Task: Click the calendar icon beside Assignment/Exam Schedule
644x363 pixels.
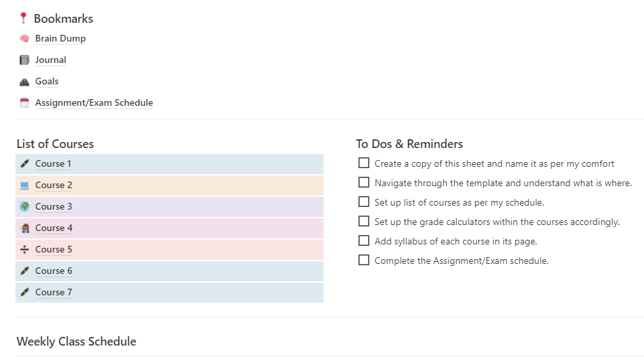Action: click(x=24, y=103)
